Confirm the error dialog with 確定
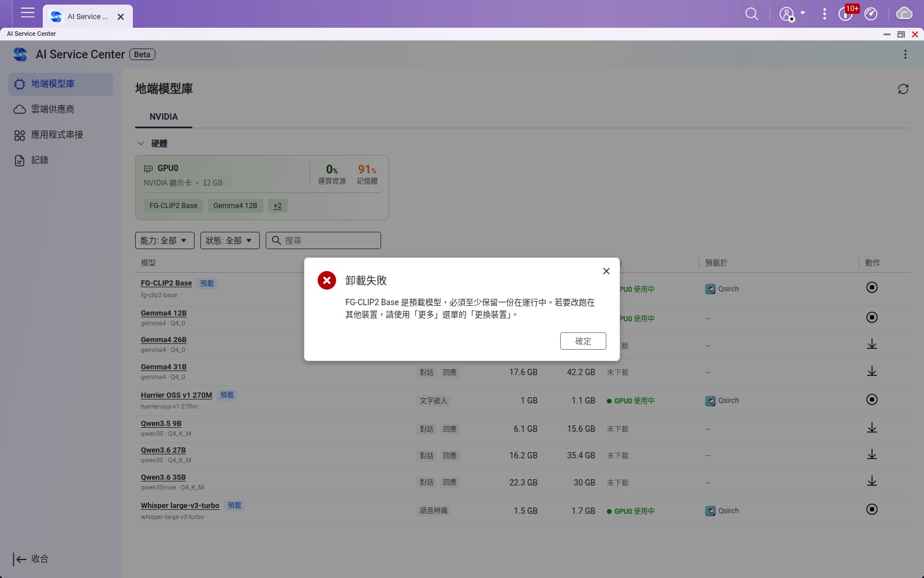The image size is (924, 578). (x=583, y=341)
